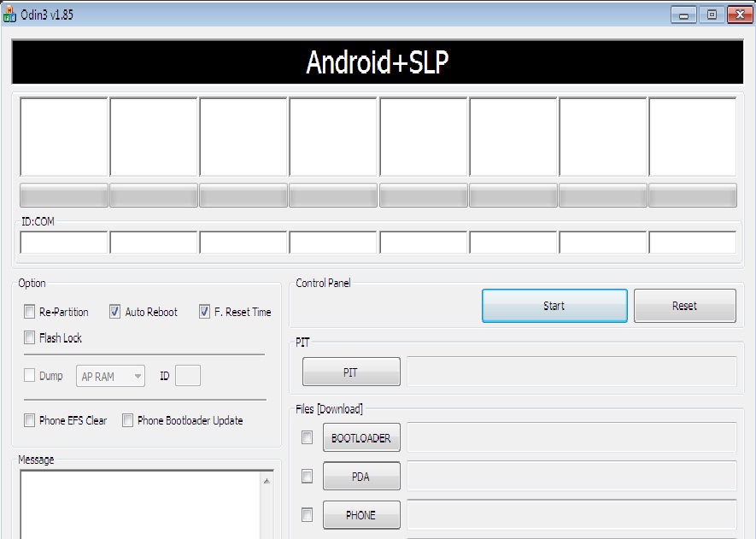Viewport: 756px width, 539px height.
Task: Toggle the Dump checkbox
Action: point(30,376)
